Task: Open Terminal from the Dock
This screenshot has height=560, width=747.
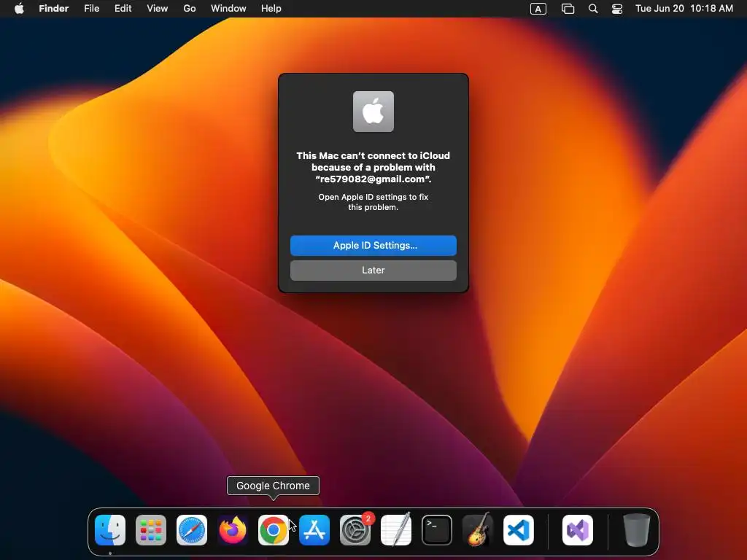Action: tap(437, 530)
